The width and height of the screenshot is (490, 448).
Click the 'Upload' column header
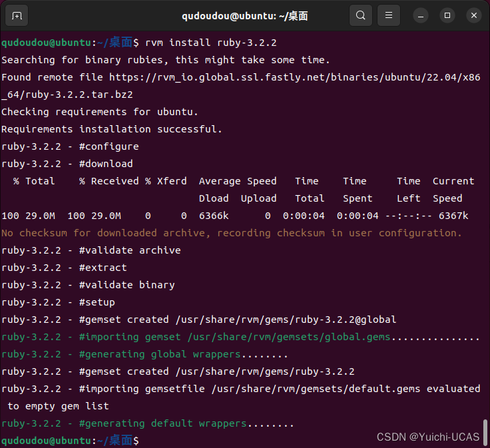(x=259, y=198)
